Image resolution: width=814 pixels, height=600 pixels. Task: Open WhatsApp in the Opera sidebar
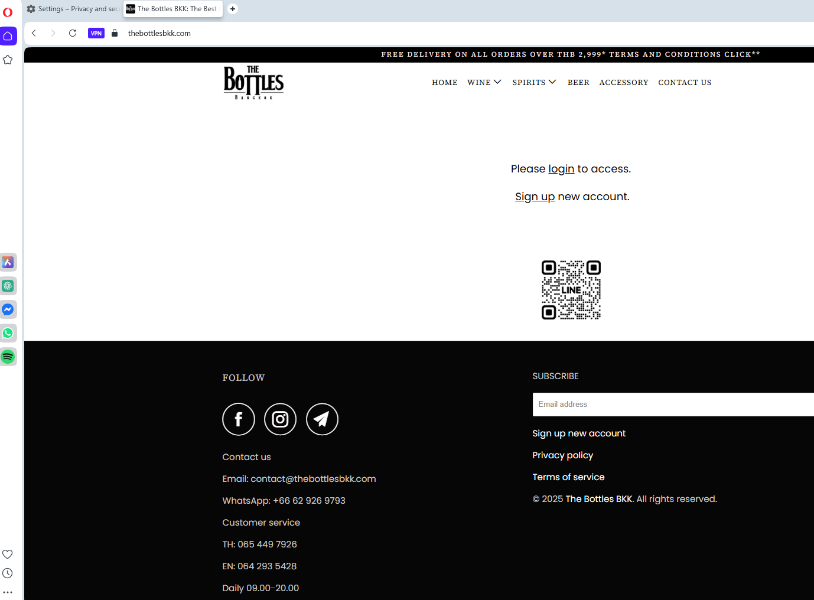pyautogui.click(x=8, y=333)
